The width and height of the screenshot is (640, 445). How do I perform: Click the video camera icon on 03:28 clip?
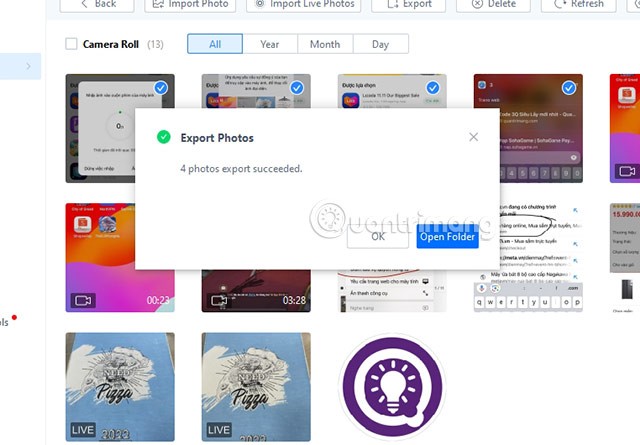coord(218,300)
